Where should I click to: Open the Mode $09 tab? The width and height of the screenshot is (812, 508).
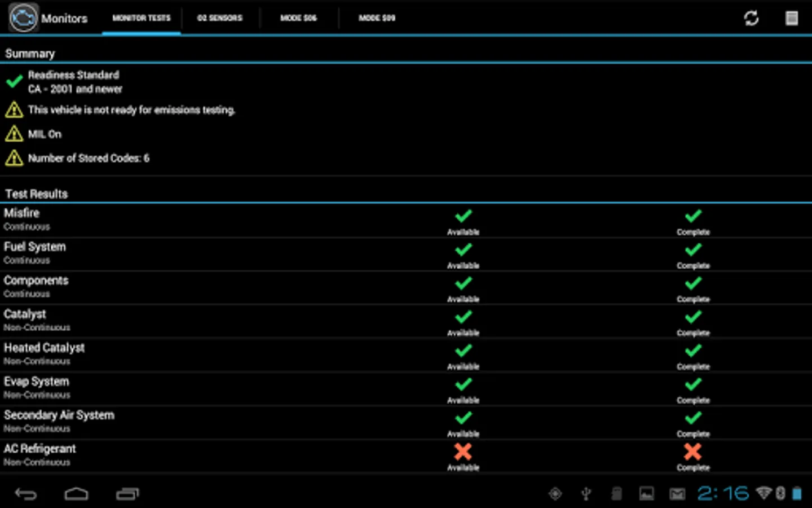click(x=377, y=18)
